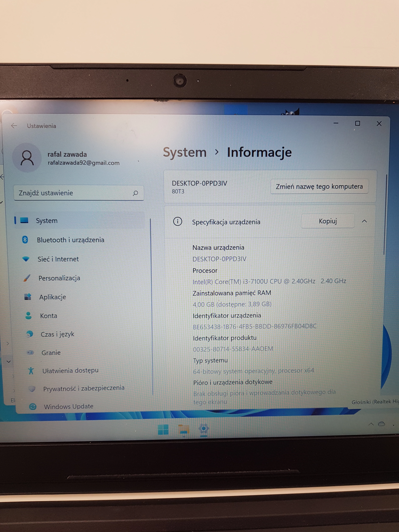
Task: Click the Czas i język globe icon
Action: pos(29,334)
